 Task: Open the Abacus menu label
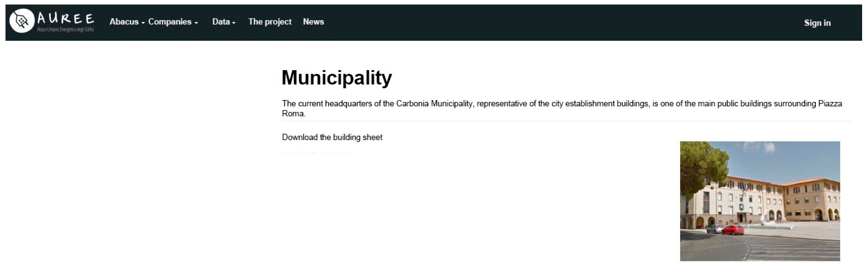[124, 22]
